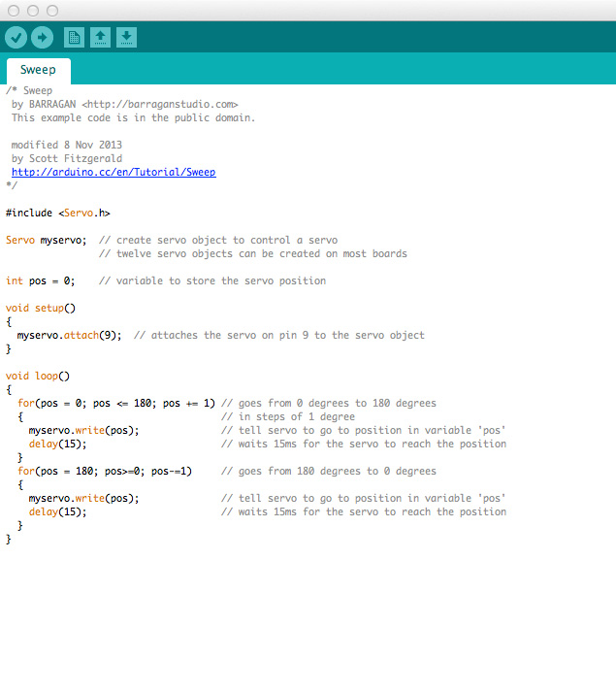Click the '// variable to store the servo position' comment

click(x=212, y=280)
